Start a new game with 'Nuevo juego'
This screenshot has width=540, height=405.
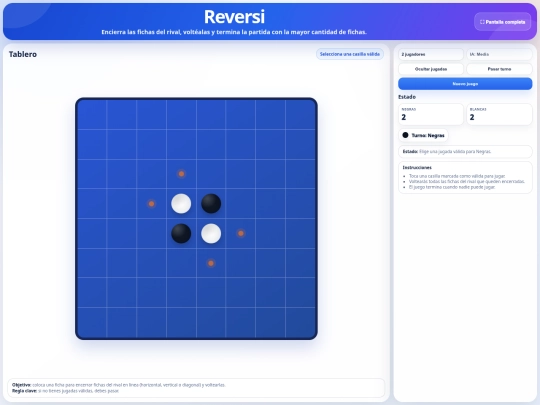click(465, 84)
